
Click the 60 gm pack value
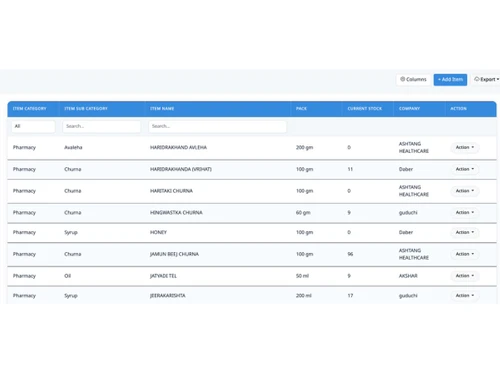[303, 213]
